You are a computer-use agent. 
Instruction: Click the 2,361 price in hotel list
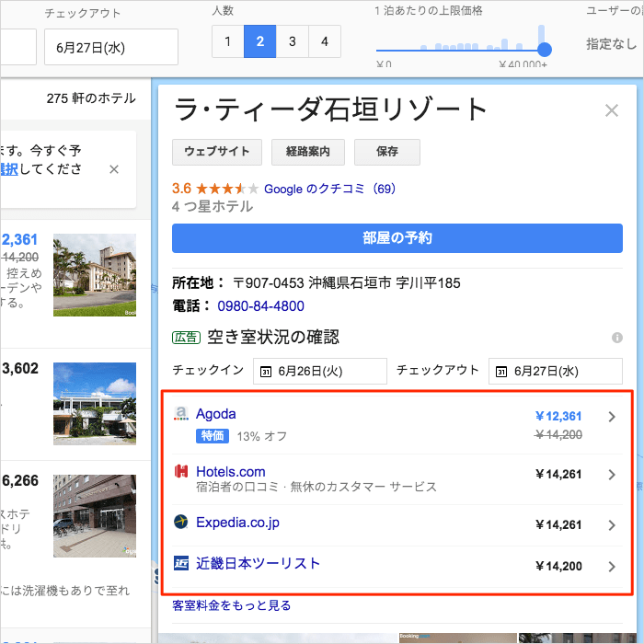tap(19, 239)
